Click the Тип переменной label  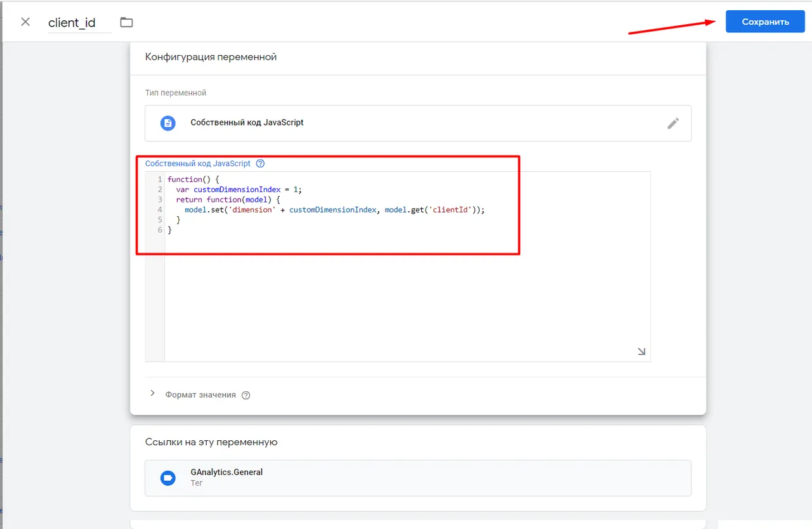176,93
